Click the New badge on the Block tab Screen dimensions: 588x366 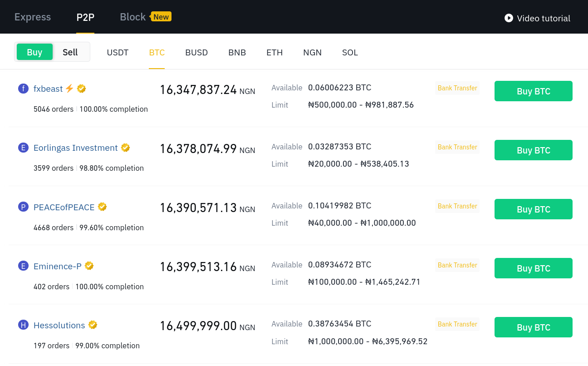click(161, 17)
